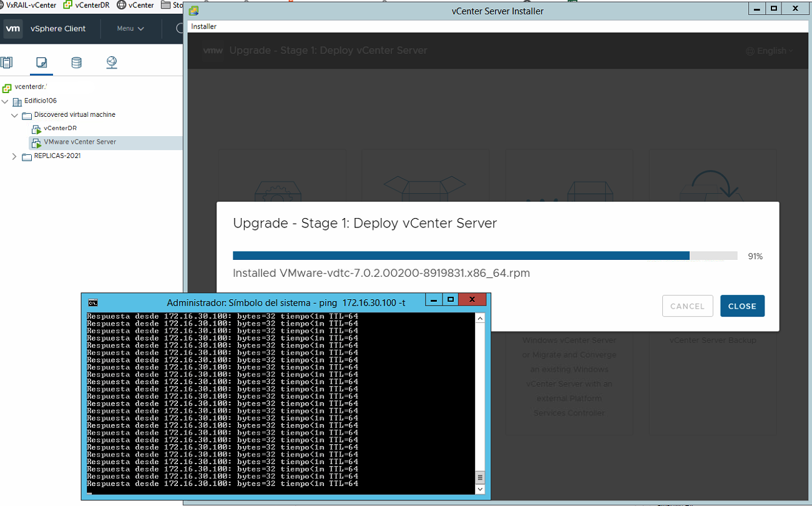
Task: Click the vSphere Client vm logo
Action: point(13,29)
